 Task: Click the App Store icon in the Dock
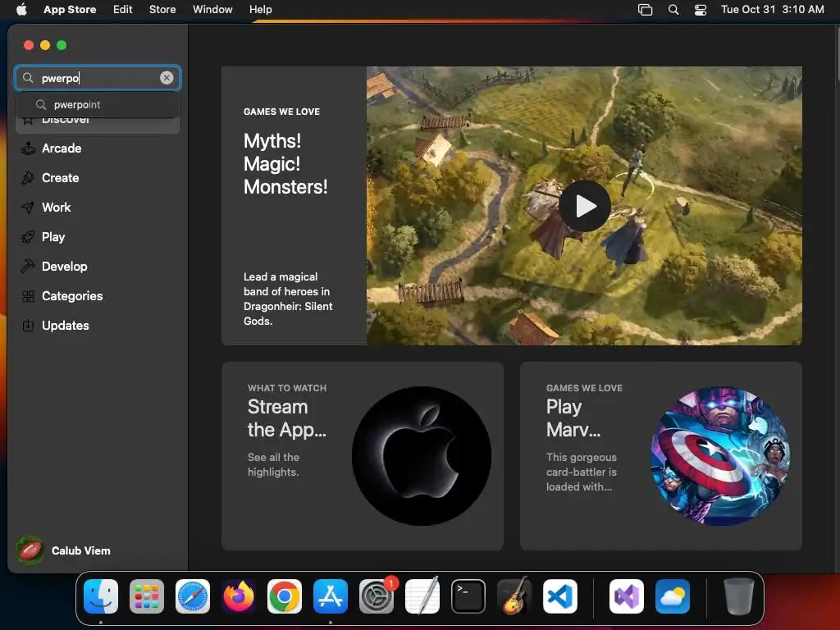331,596
